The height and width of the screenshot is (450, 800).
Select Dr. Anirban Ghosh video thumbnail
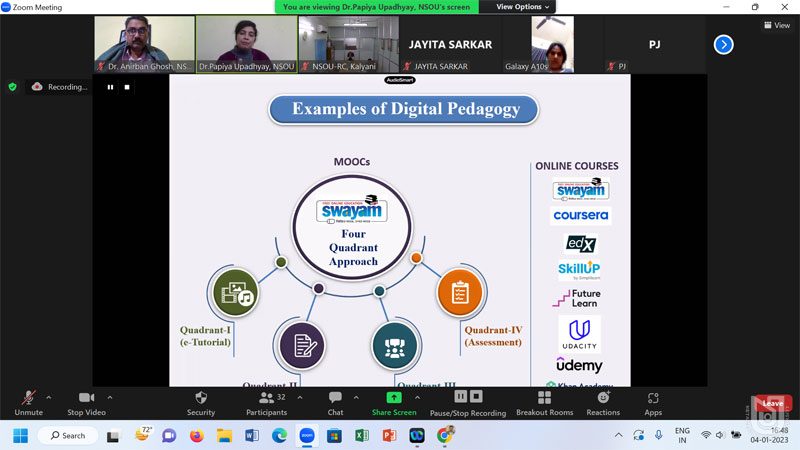[x=144, y=44]
